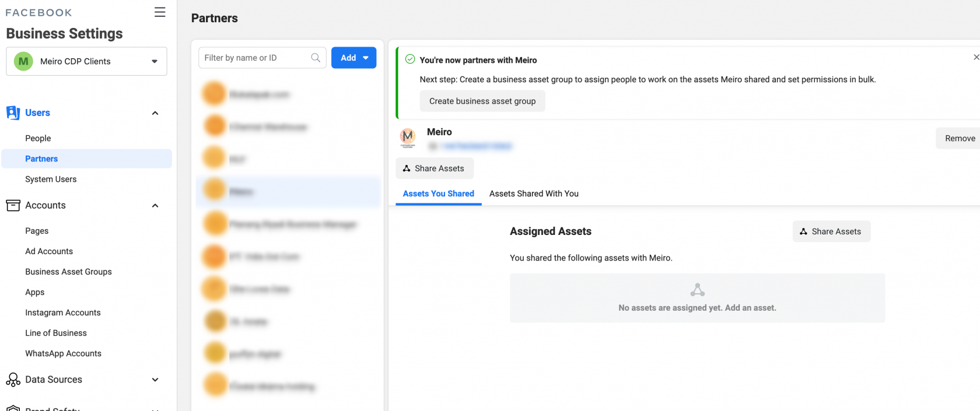Click Share Assets beside Assigned Assets
The width and height of the screenshot is (980, 411).
coord(831,231)
